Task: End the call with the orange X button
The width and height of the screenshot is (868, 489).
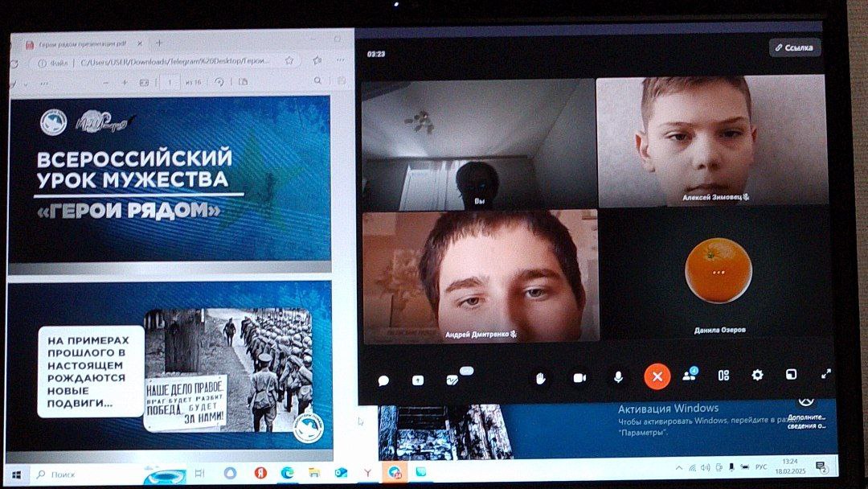Action: 657,376
